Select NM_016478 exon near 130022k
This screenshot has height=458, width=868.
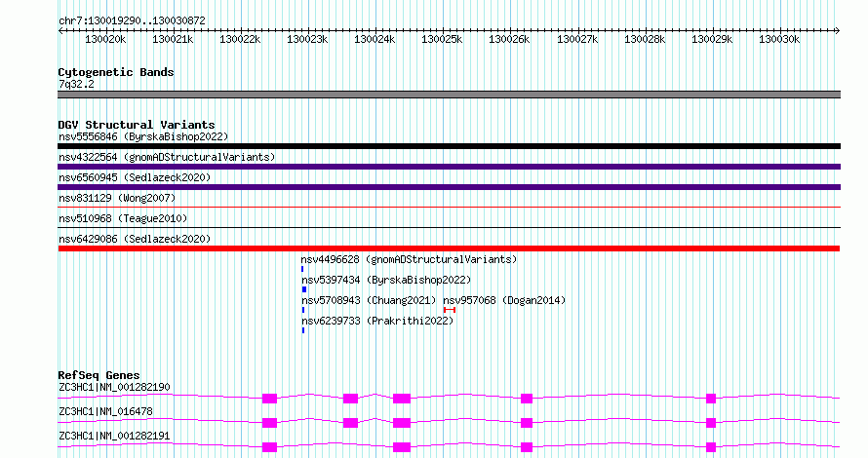[x=269, y=423]
